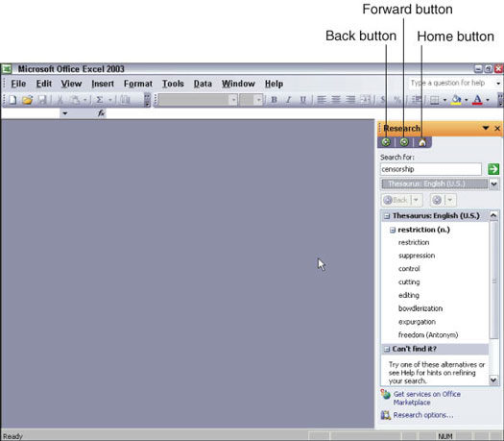Collapse the restriction (n.) group
Screen dimensions: 504x441
[393, 230]
